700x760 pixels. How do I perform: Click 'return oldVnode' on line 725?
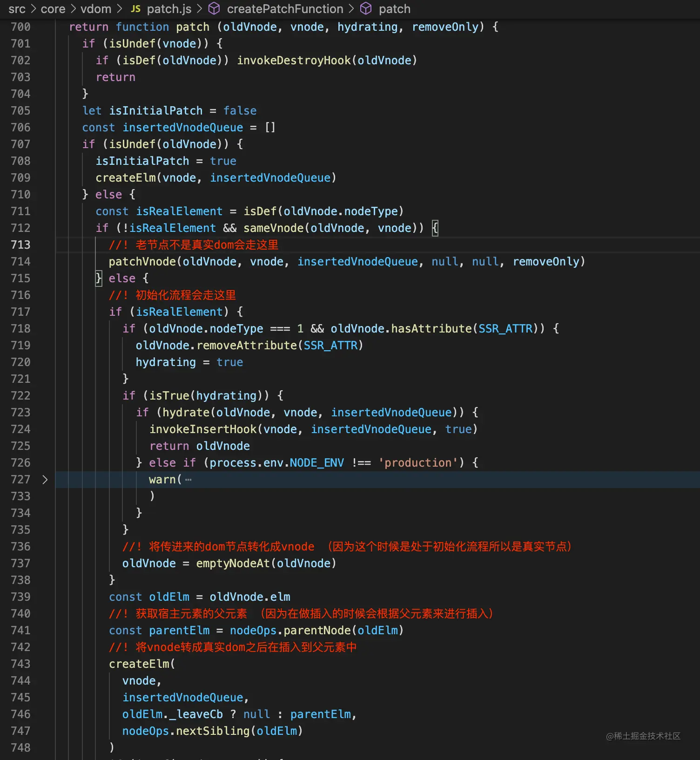point(200,446)
